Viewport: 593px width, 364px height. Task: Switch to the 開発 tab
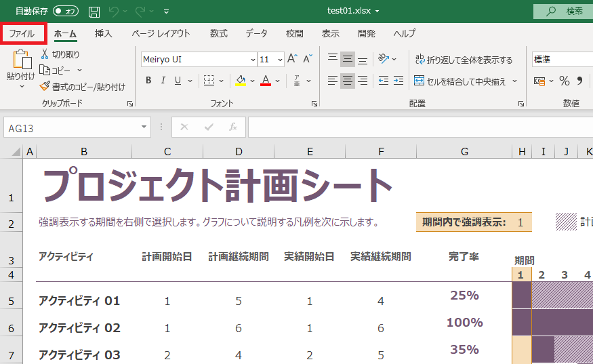pyautogui.click(x=367, y=33)
